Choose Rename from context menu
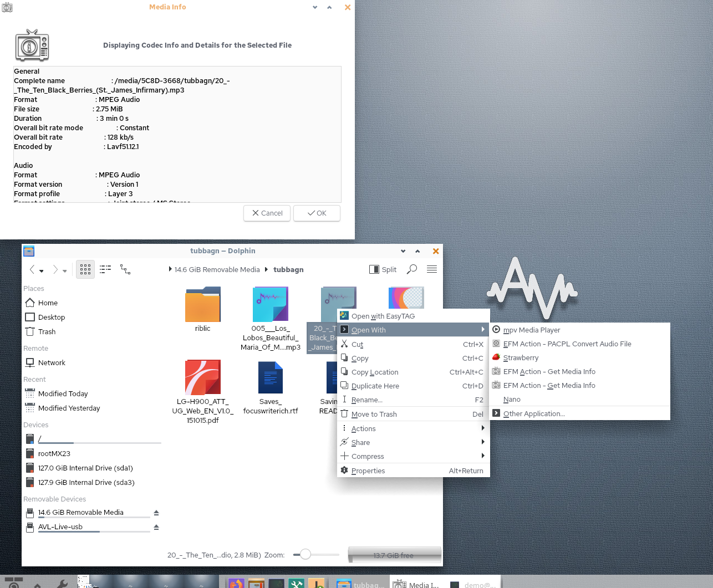The image size is (713, 588). point(413,400)
